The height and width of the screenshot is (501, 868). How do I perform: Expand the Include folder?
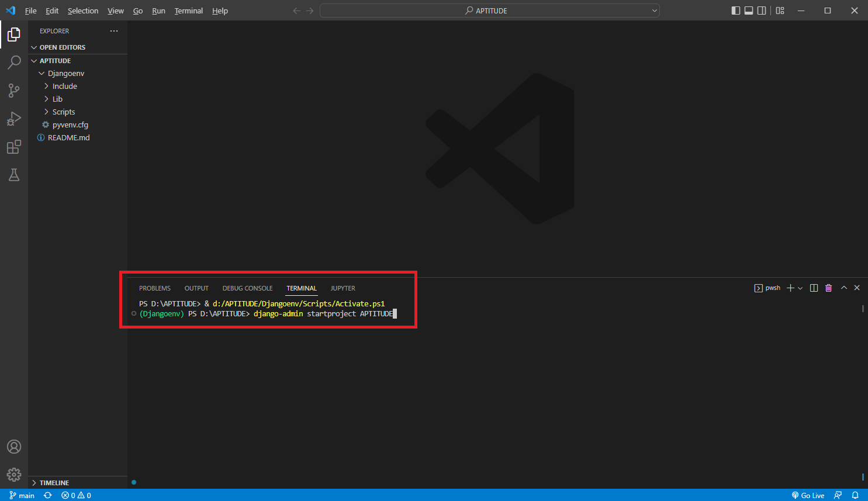click(x=78, y=87)
